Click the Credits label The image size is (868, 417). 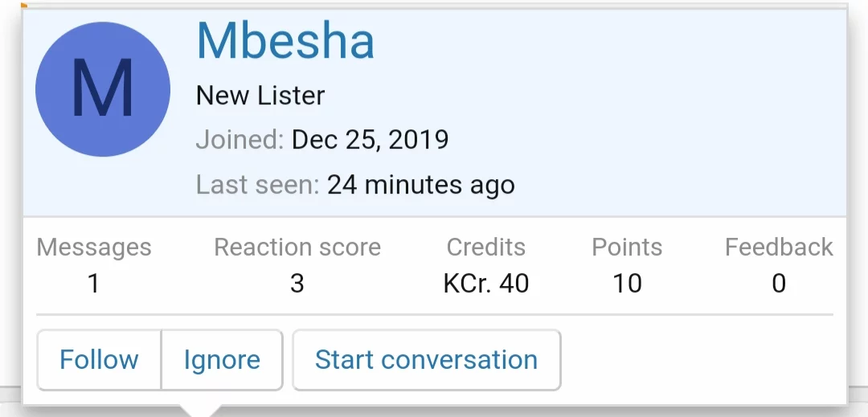(486, 247)
